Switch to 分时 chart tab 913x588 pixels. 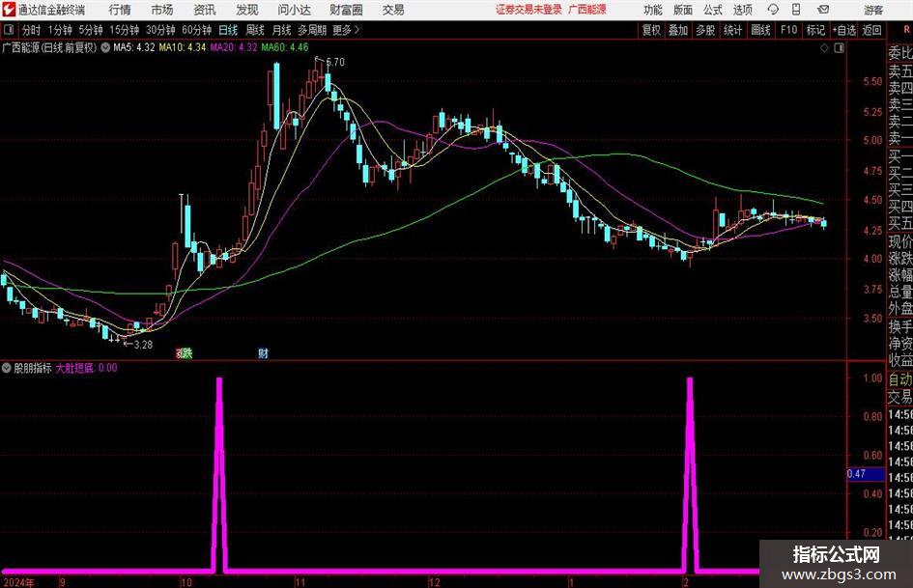click(x=32, y=30)
